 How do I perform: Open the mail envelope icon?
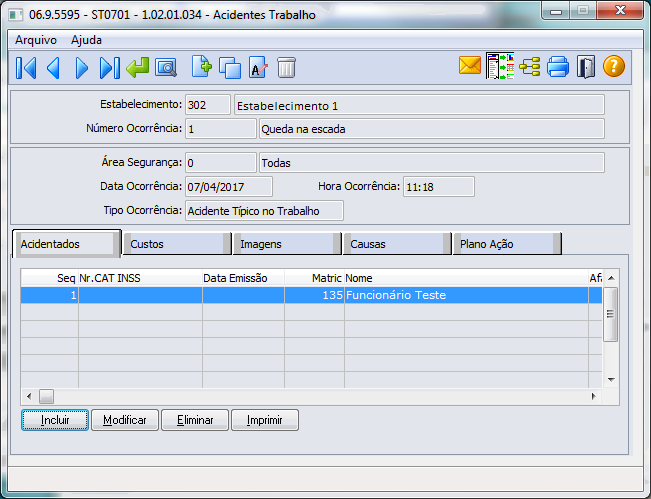coord(470,66)
